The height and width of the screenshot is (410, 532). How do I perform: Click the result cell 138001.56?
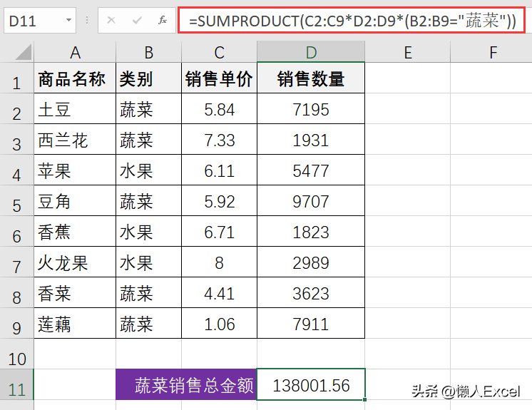pos(311,384)
